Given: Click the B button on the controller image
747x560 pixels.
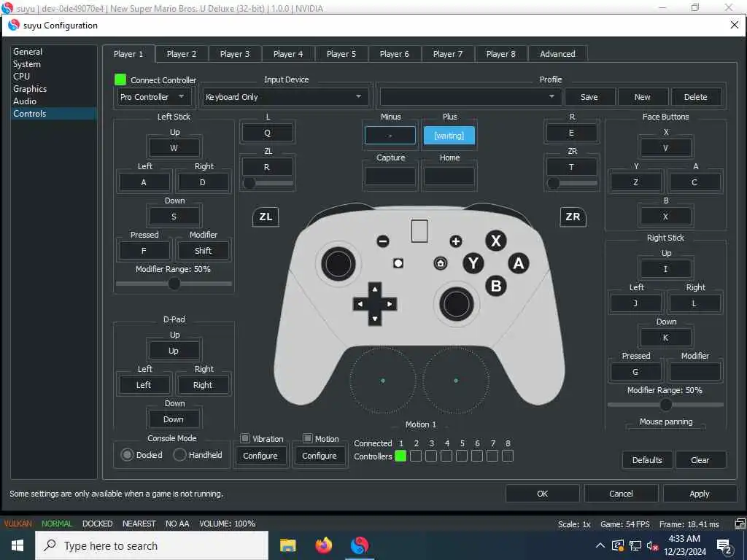Looking at the screenshot, I should point(496,286).
